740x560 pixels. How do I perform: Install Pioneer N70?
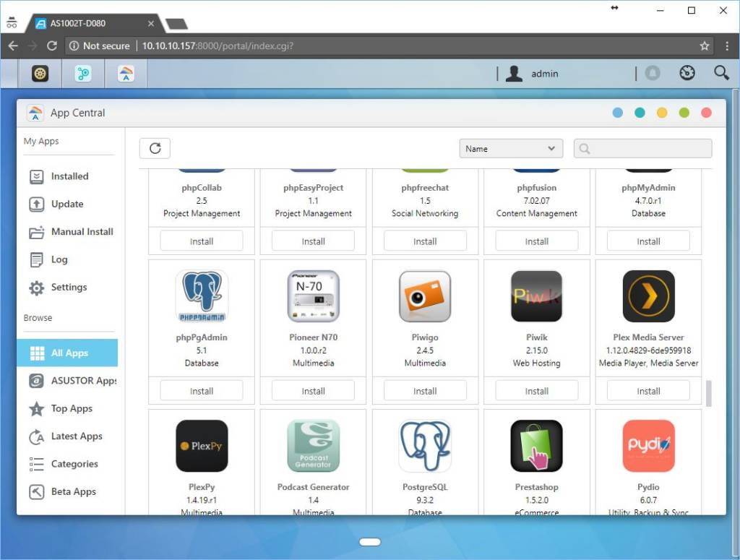314,391
